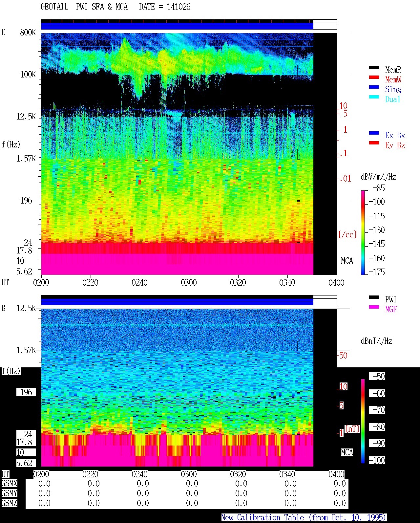Click the blue Sing legend swatch
The image size is (420, 523).
(x=374, y=87)
